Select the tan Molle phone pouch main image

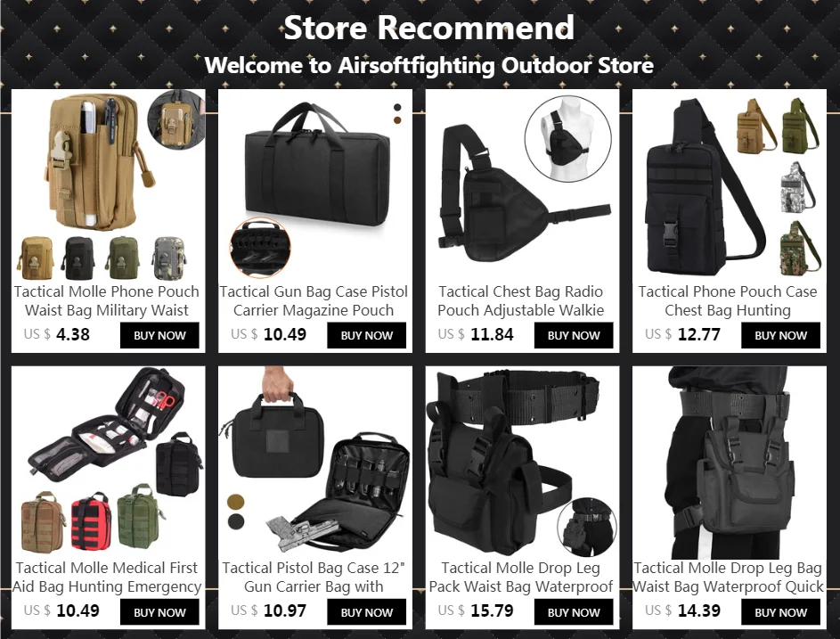pyautogui.click(x=91, y=160)
